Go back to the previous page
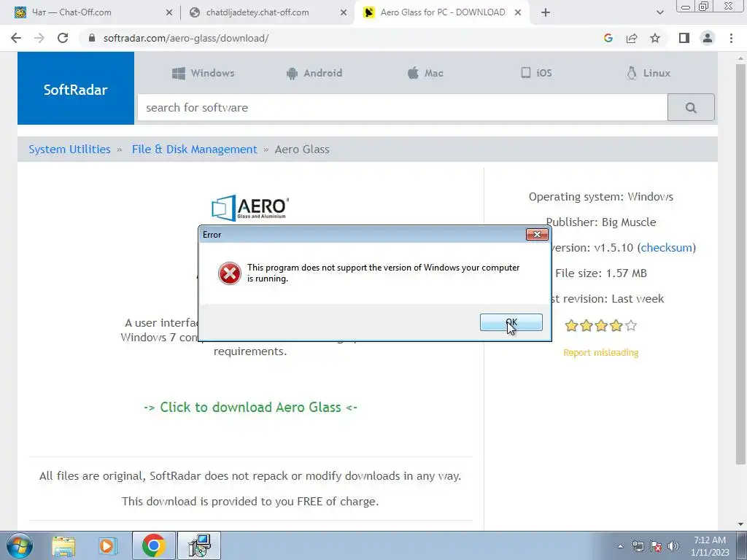 16,38
